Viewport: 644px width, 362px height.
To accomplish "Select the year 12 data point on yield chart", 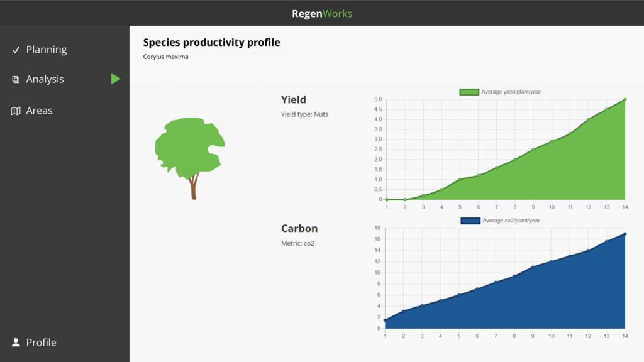I will (588, 120).
